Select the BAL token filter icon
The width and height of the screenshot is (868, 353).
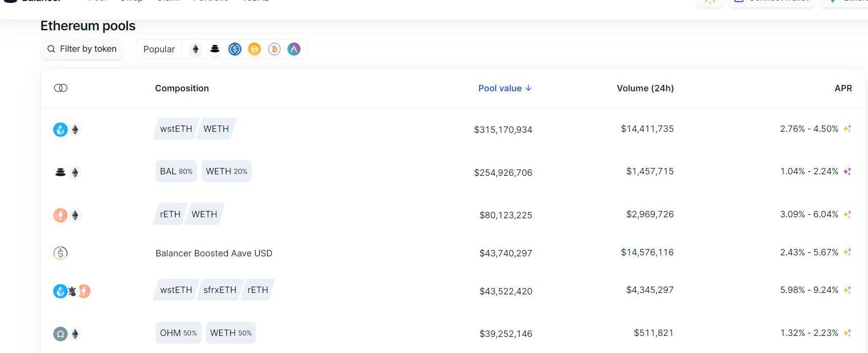(215, 49)
